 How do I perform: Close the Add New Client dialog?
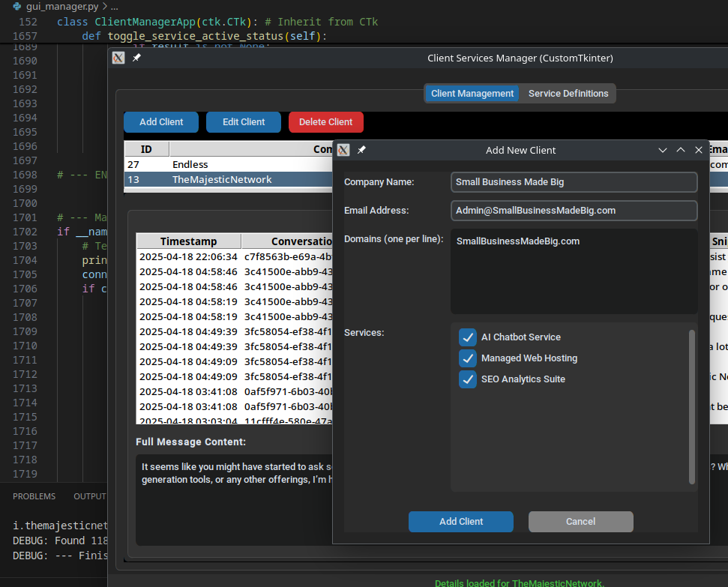click(698, 150)
